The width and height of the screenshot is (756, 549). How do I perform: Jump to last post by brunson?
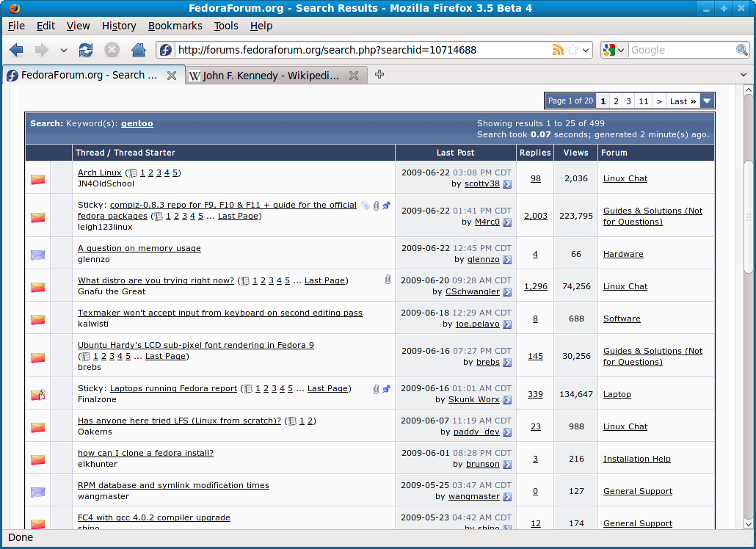507,465
